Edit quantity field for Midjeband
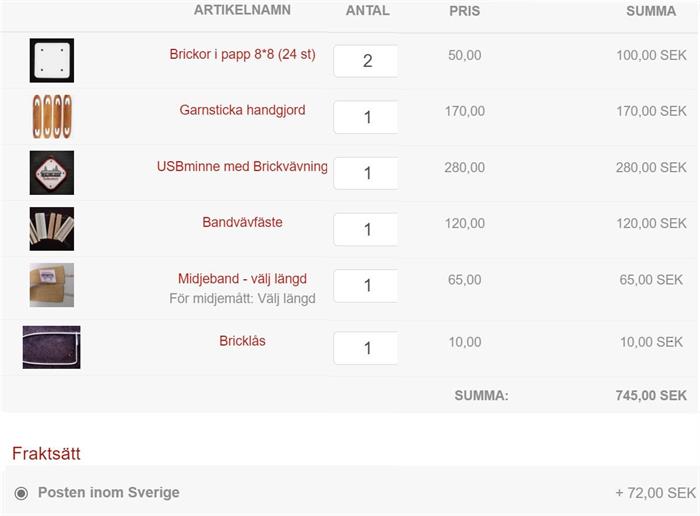Image resolution: width=700 pixels, height=516 pixels. pyautogui.click(x=366, y=286)
